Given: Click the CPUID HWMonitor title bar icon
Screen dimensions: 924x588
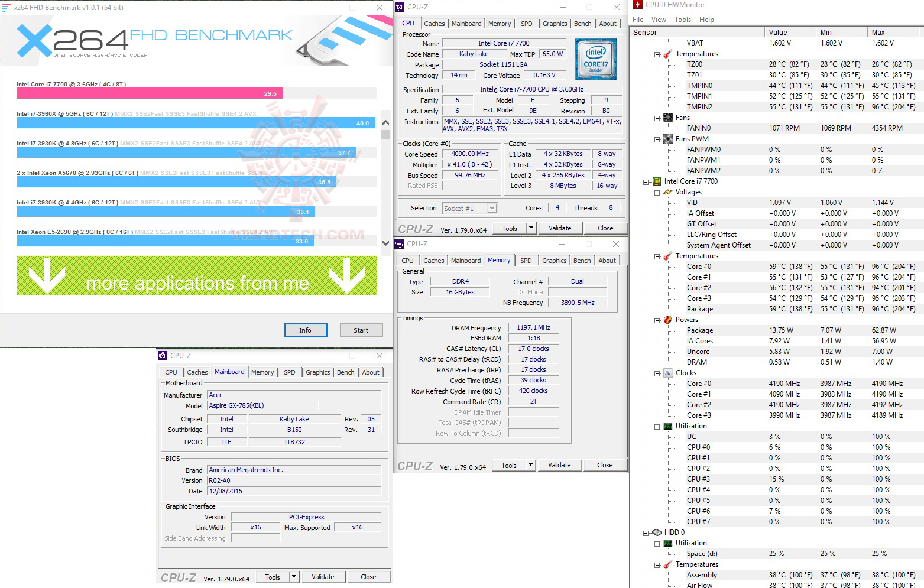Looking at the screenshot, I should (x=638, y=5).
